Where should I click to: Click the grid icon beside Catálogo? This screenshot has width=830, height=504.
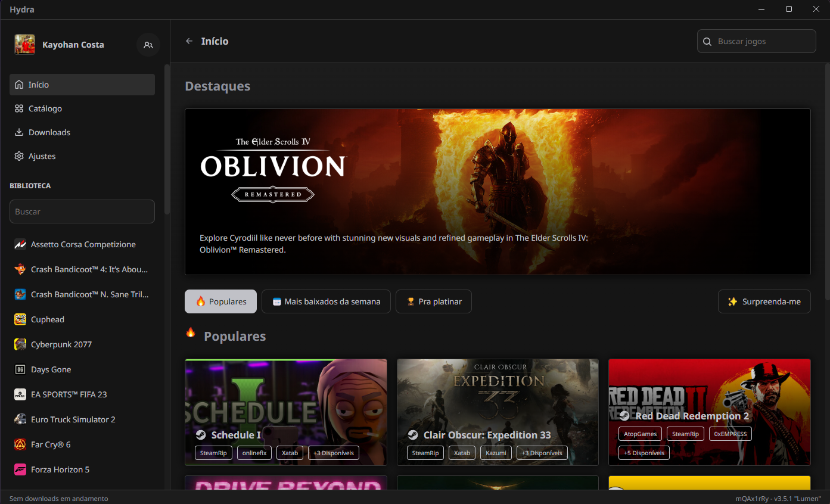tap(19, 108)
